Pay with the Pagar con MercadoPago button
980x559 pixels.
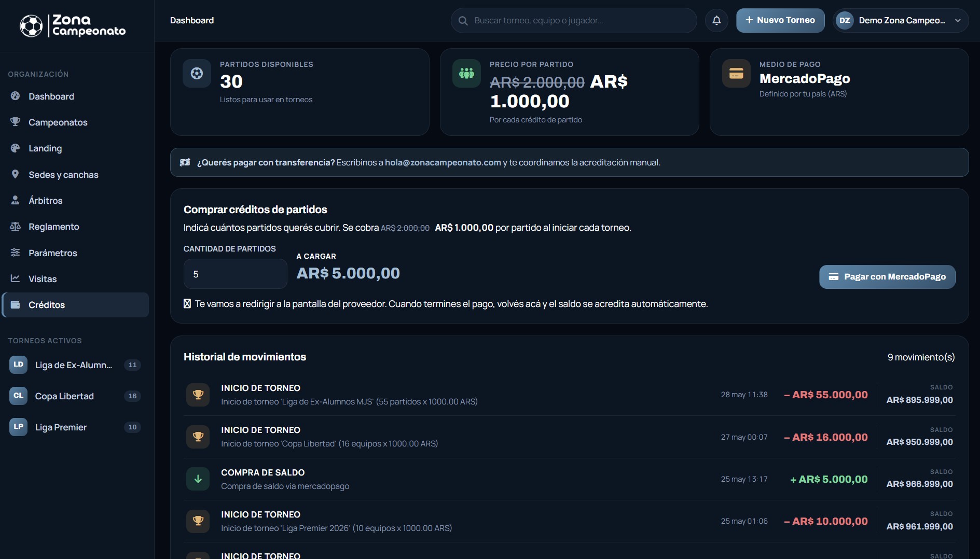887,277
